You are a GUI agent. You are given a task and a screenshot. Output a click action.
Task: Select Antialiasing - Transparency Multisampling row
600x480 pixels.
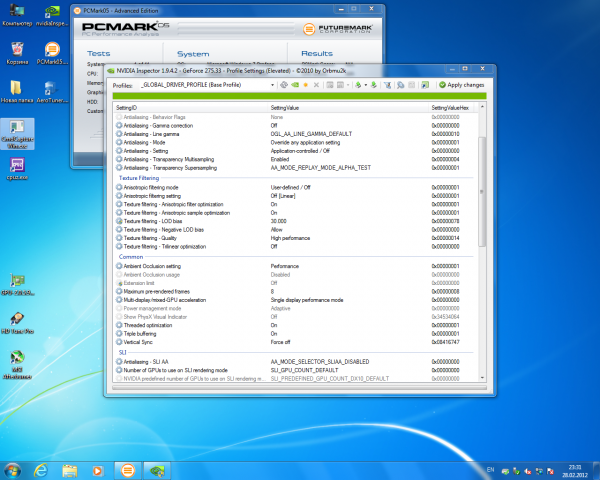[295, 159]
